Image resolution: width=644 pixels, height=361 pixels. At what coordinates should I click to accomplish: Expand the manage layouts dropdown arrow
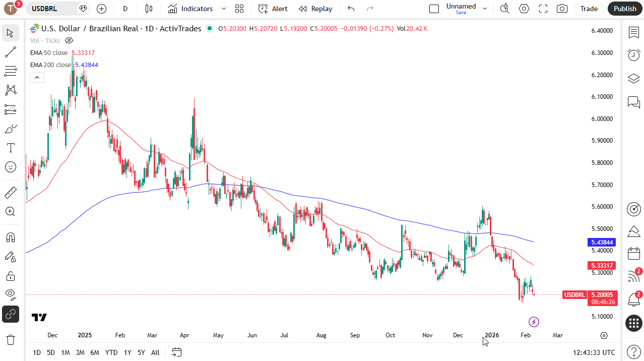pyautogui.click(x=485, y=9)
